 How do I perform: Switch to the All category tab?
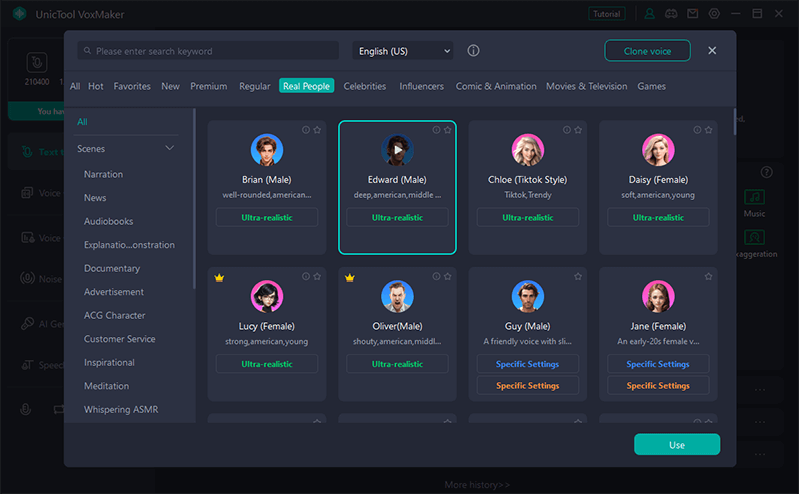click(x=75, y=86)
